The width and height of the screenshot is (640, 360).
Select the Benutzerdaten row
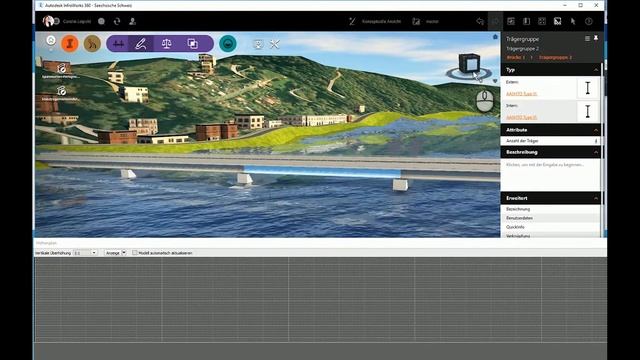(550, 218)
